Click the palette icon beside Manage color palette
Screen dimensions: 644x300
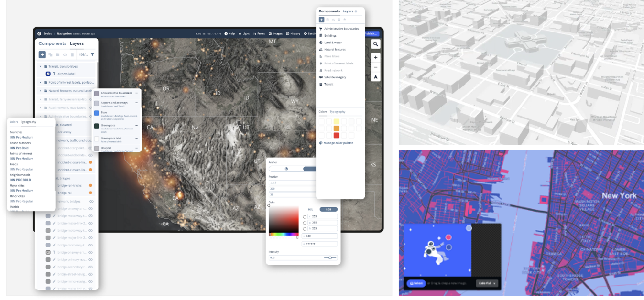click(321, 143)
